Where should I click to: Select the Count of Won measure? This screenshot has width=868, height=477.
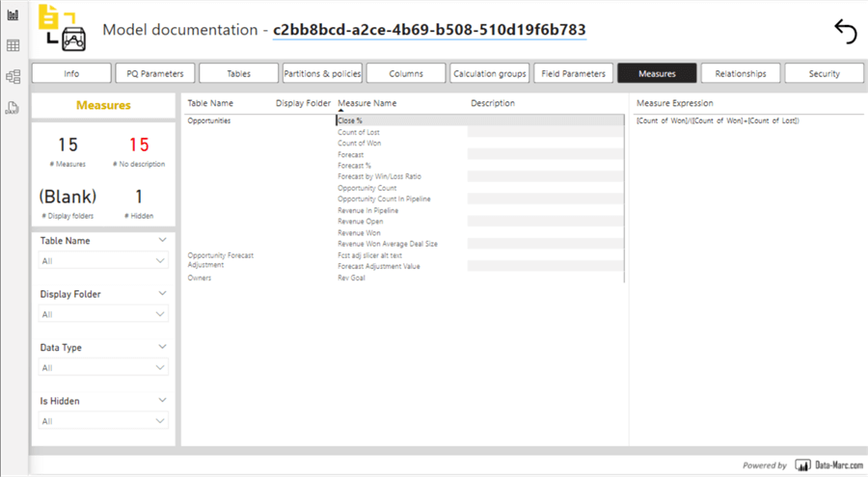(360, 144)
